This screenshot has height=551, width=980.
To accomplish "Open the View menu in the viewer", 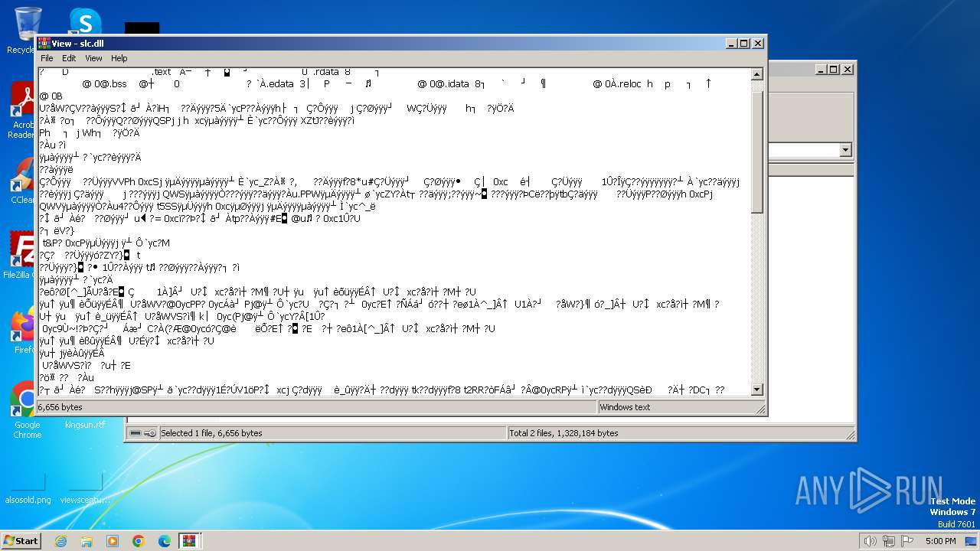I will [93, 58].
